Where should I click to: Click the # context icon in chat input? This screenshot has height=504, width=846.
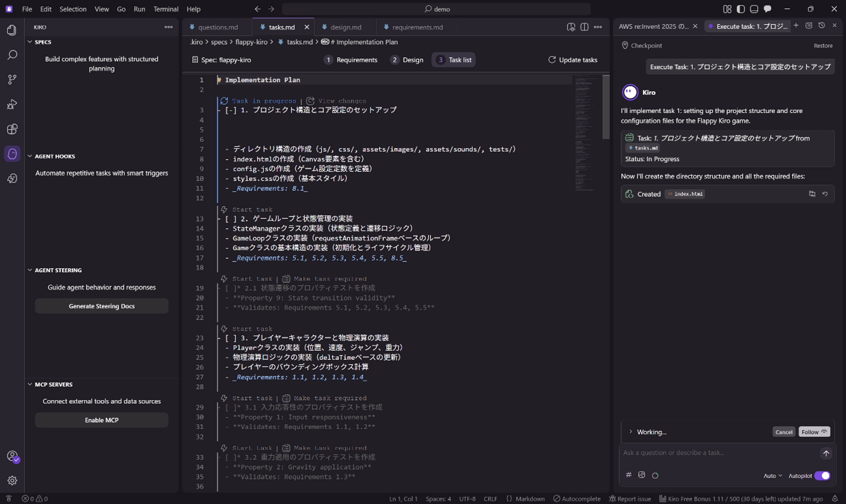point(629,475)
